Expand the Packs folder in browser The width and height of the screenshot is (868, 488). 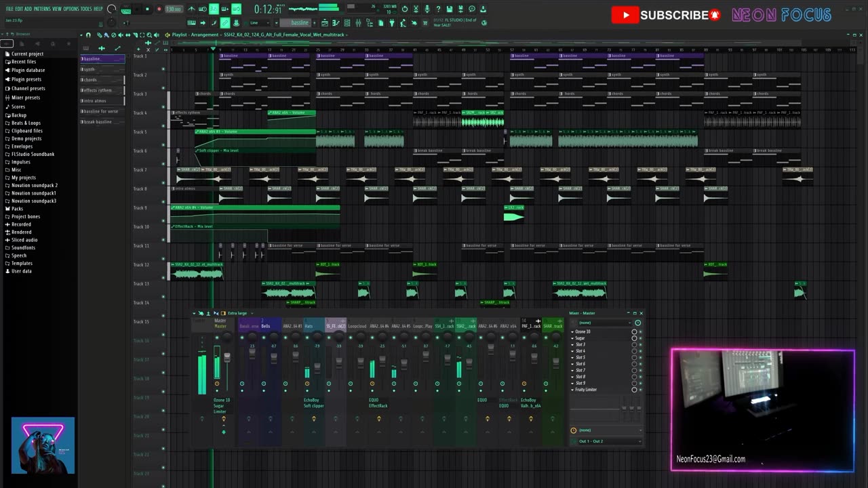tap(17, 209)
